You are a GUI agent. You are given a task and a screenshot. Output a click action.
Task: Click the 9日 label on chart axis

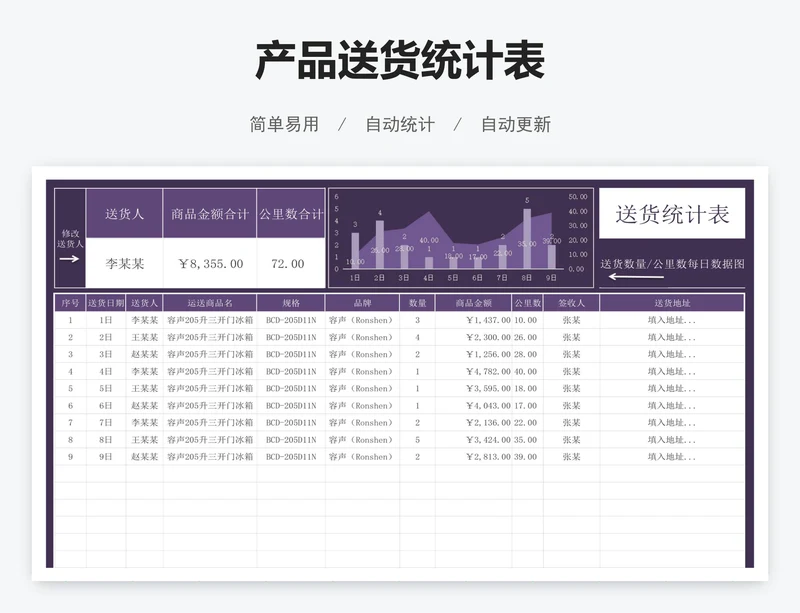551,278
